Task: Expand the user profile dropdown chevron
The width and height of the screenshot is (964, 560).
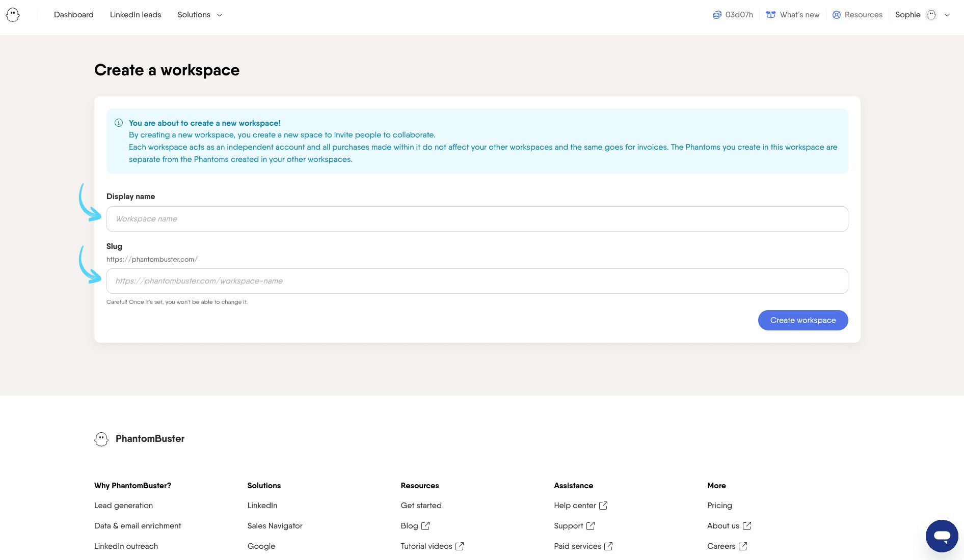Action: pos(947,15)
